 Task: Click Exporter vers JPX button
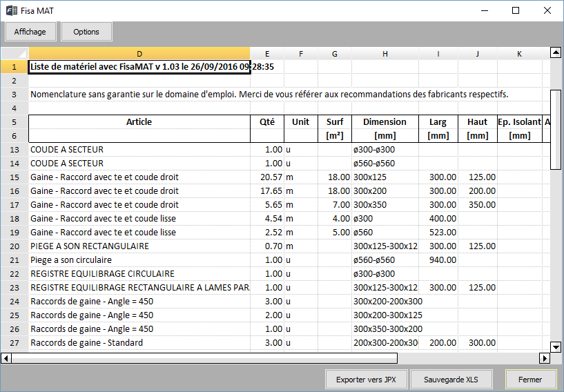coord(366,379)
